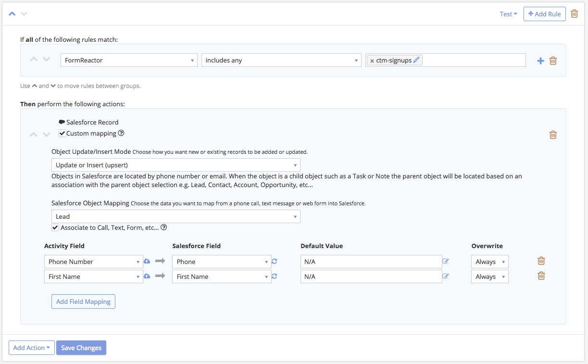Delete the entire trigger with top-right trash icon
Image resolution: width=588 pixels, height=364 pixels.
[x=574, y=14]
